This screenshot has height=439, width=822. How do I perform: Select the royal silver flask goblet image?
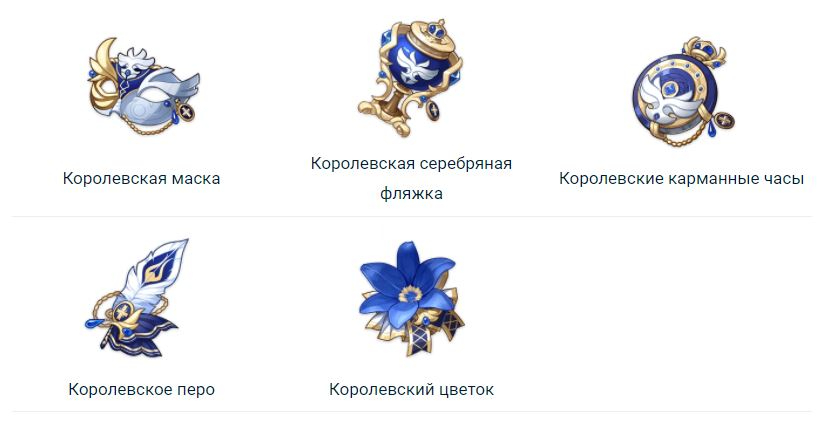point(410,77)
